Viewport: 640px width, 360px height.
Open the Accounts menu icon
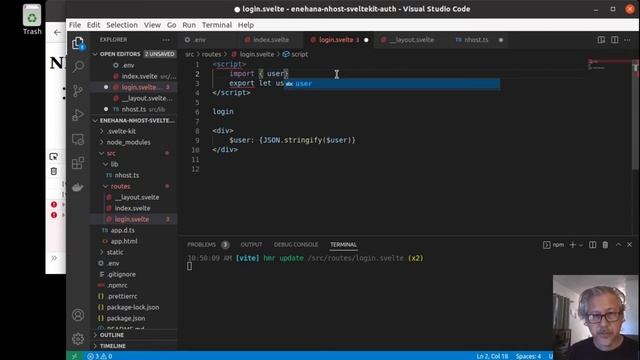pyautogui.click(x=78, y=315)
